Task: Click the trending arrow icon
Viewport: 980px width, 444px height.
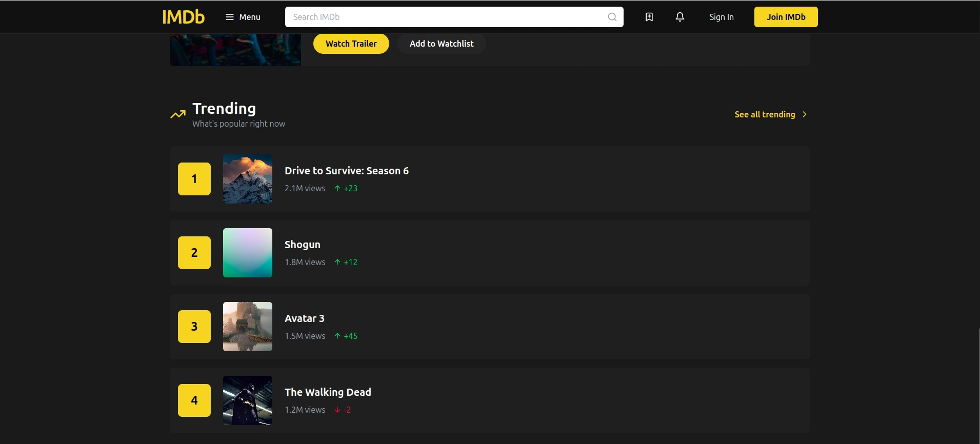Action: [x=178, y=114]
